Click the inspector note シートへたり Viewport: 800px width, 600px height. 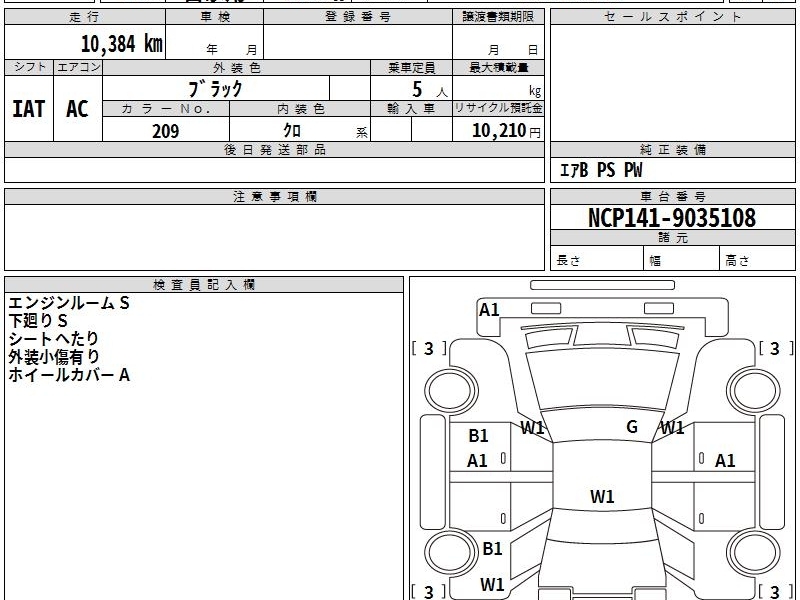point(53,339)
